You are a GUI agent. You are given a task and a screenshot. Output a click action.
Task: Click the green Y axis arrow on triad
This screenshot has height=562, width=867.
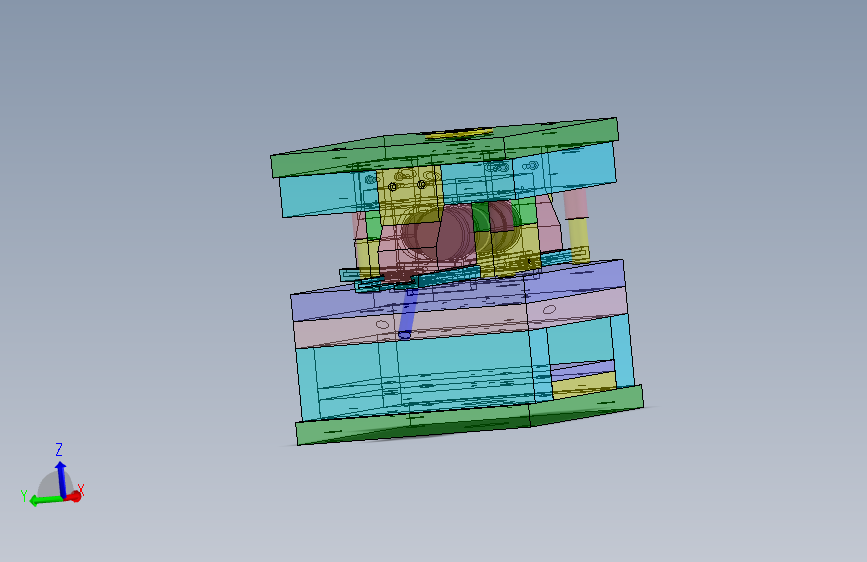click(46, 500)
